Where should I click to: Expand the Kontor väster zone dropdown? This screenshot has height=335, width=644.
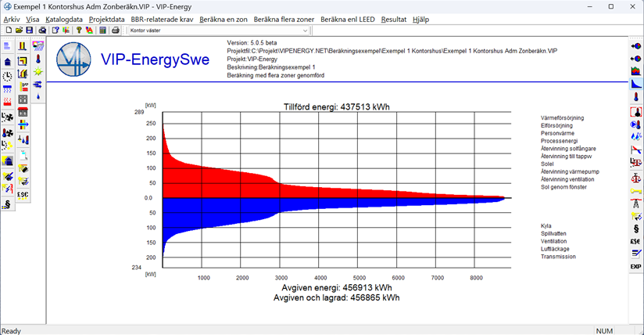(x=305, y=31)
